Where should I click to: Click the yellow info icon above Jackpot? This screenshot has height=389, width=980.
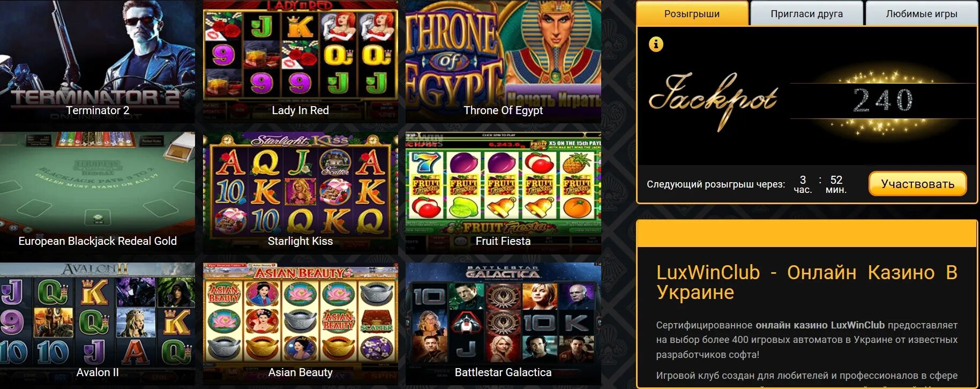656,44
